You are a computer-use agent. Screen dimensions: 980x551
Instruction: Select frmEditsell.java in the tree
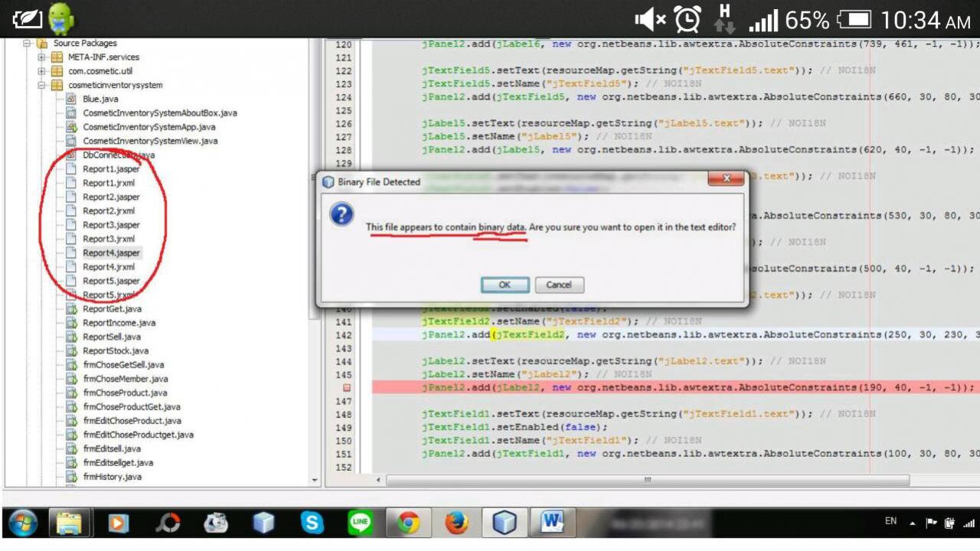(x=112, y=448)
